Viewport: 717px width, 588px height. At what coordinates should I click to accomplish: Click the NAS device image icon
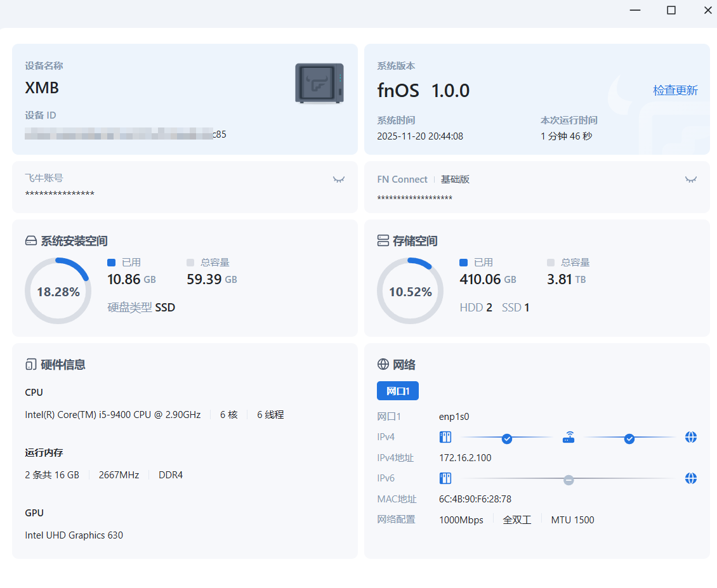(319, 83)
